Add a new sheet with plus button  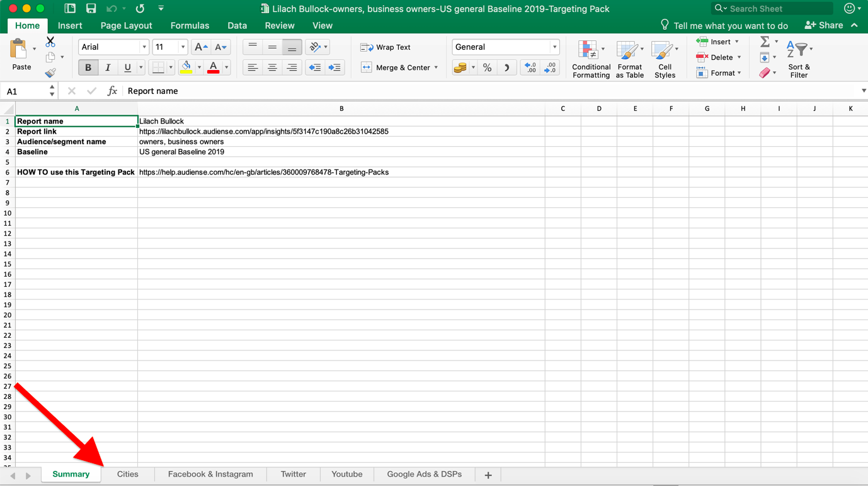pos(488,475)
